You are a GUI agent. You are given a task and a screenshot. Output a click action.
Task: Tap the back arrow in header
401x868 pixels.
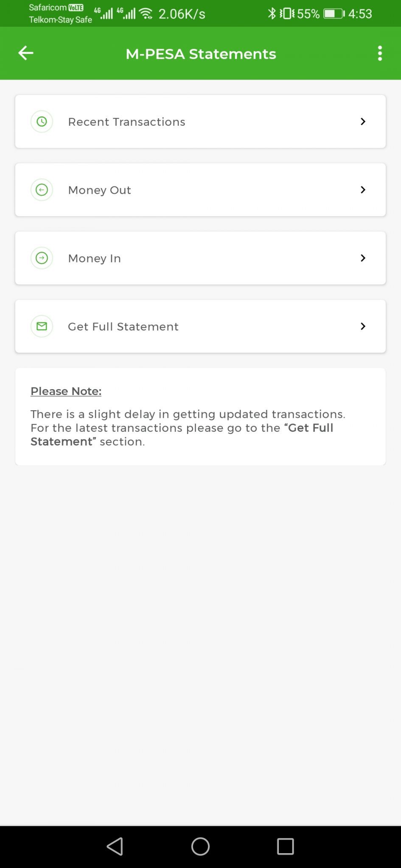click(26, 53)
